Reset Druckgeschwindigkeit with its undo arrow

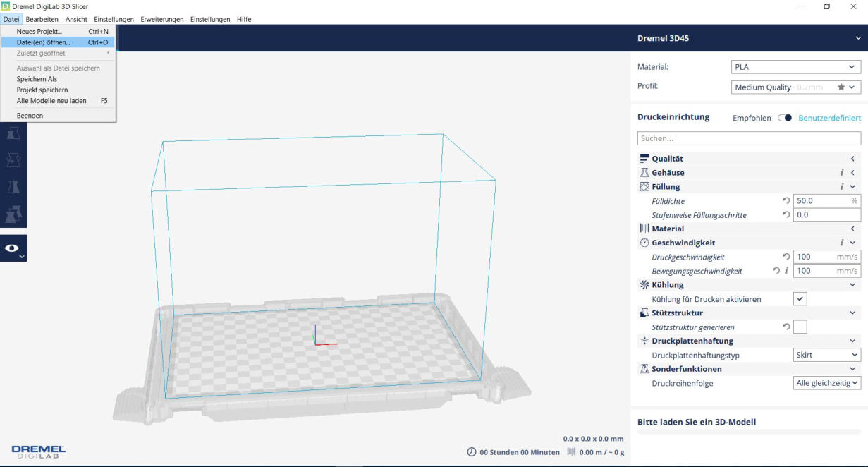pos(786,257)
